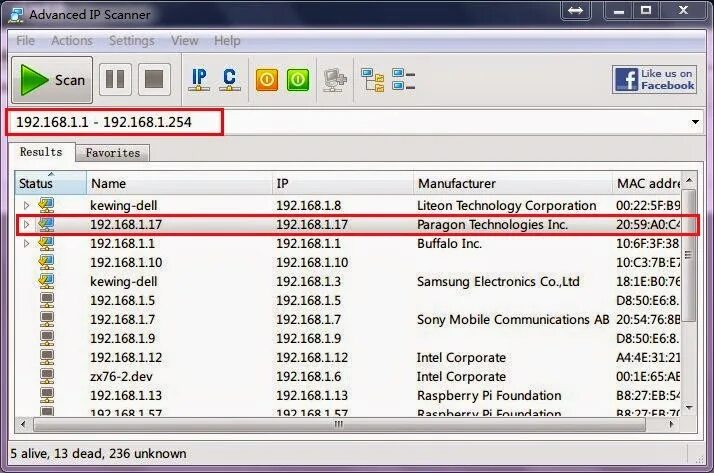Click Liteon Technology Corporation manufacturer cell
Screen dimensions: 714x473
(506, 206)
